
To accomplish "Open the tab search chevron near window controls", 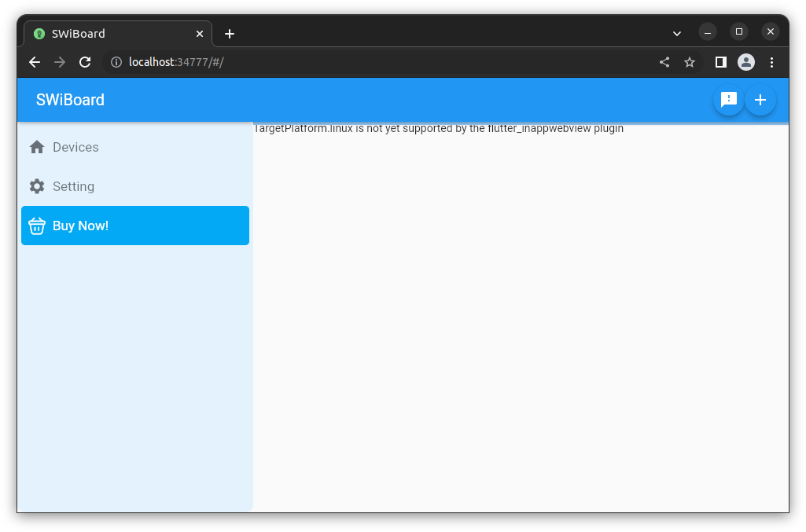I will [676, 33].
